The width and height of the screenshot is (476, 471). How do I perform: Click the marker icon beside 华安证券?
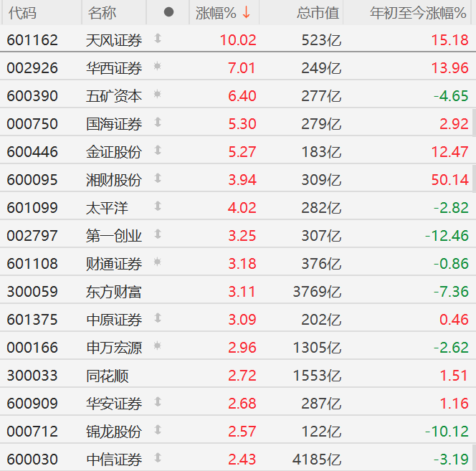[x=158, y=401]
